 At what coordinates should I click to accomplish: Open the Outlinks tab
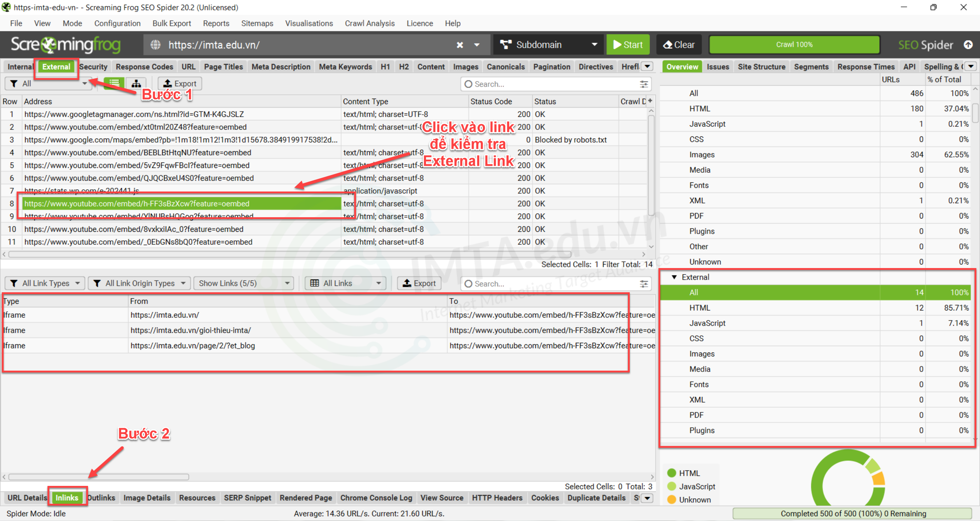101,498
